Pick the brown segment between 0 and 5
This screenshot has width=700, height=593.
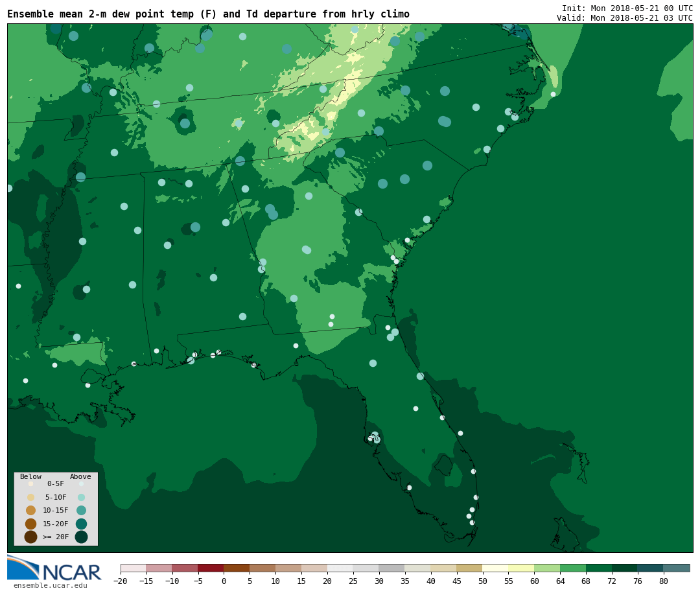tap(237, 568)
